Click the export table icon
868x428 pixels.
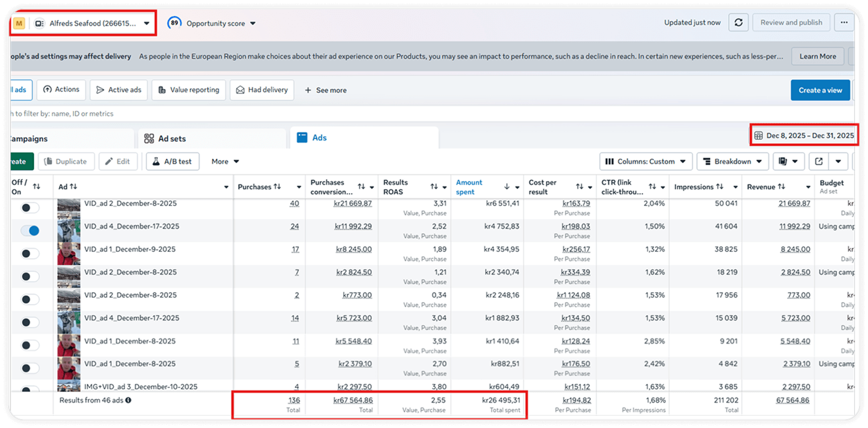[x=818, y=161]
